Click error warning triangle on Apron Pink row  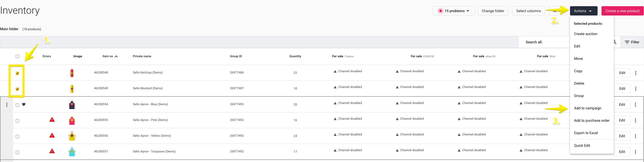pyautogui.click(x=52, y=119)
